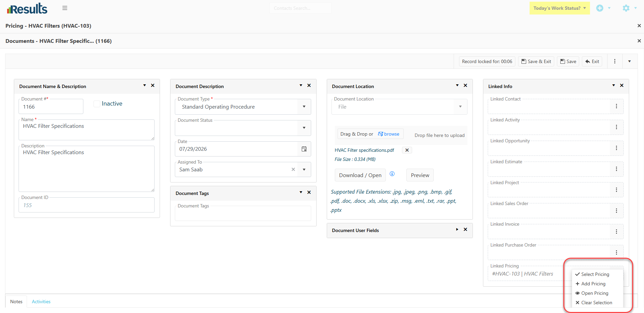Viewport: 644px width, 313px height.
Task: Click the Preview button
Action: click(x=420, y=175)
